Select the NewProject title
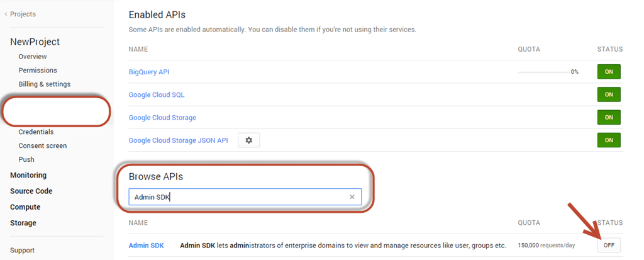The height and width of the screenshot is (260, 644). (x=35, y=42)
